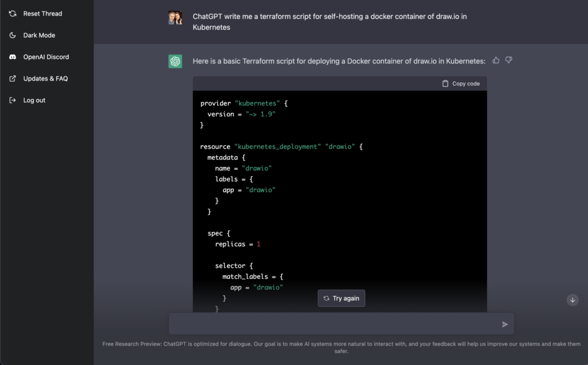Click the crescent moon icon in sidebar
This screenshot has width=588, height=365.
(x=13, y=36)
